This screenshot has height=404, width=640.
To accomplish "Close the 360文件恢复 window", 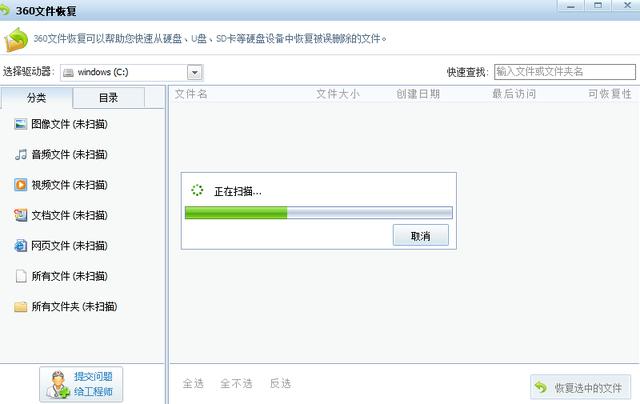I will [x=627, y=6].
